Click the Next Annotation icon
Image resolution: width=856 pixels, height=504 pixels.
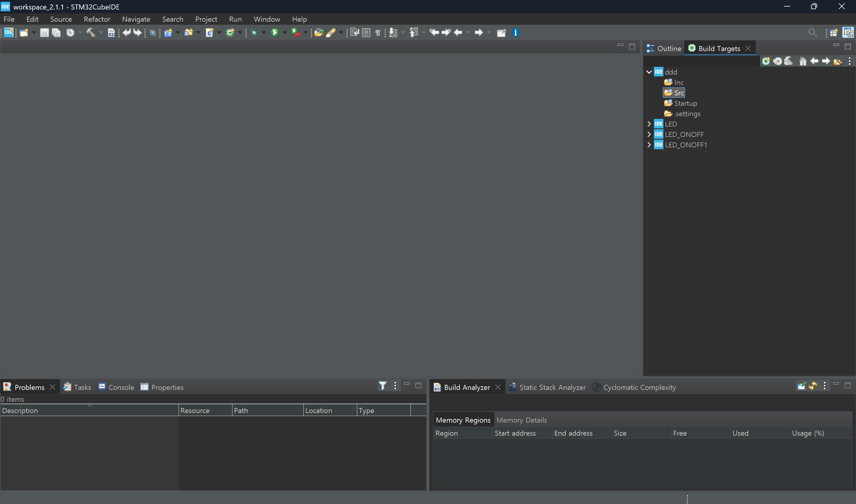coord(393,33)
